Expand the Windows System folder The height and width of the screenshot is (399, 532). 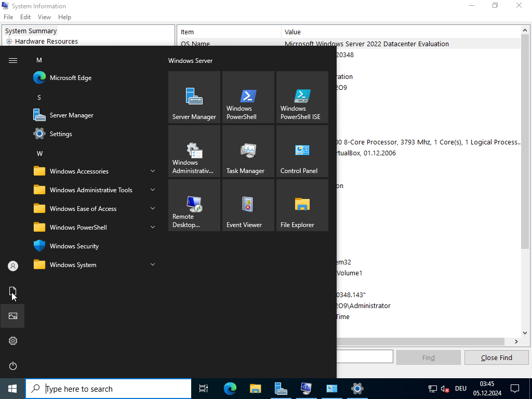point(95,264)
